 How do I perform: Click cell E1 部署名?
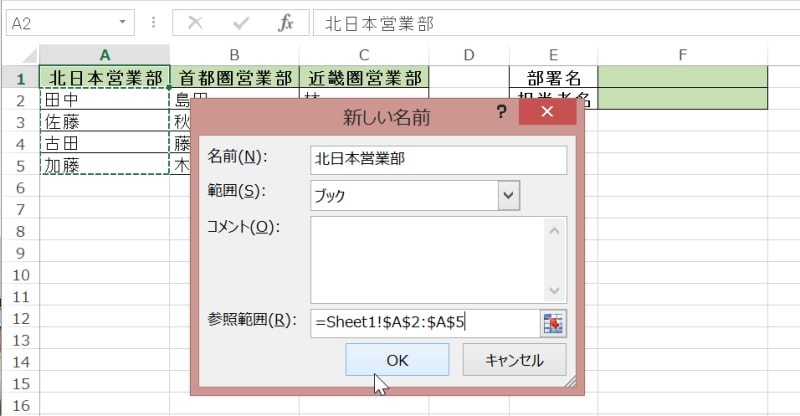pos(553,78)
